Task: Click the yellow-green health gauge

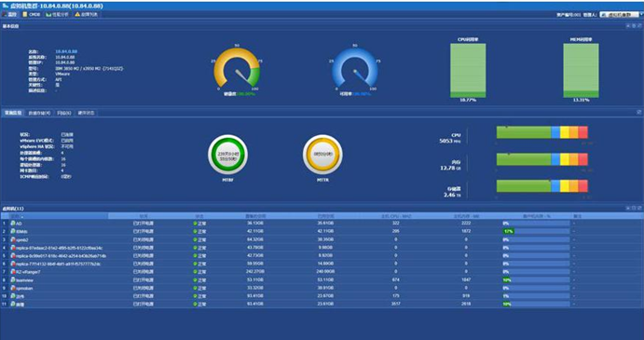Action: pyautogui.click(x=237, y=68)
